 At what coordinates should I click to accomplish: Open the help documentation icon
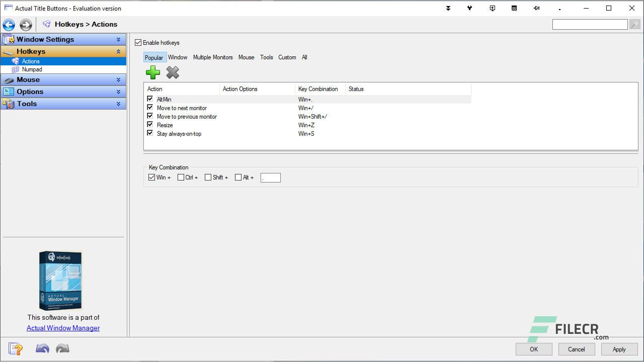pyautogui.click(x=15, y=348)
